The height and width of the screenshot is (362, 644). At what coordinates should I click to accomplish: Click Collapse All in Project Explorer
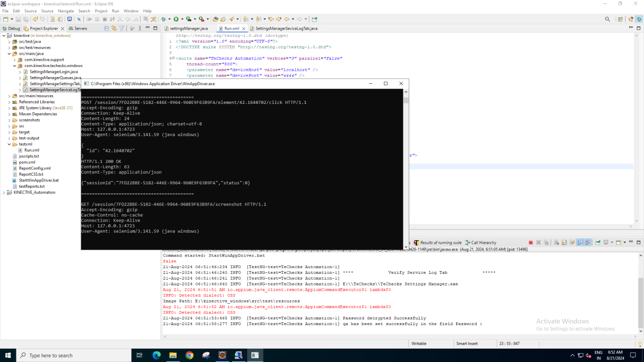click(106, 29)
